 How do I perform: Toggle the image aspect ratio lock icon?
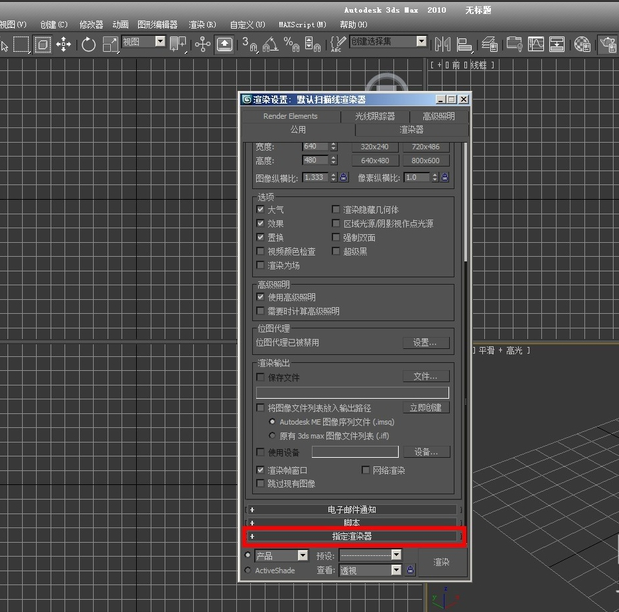pyautogui.click(x=343, y=177)
